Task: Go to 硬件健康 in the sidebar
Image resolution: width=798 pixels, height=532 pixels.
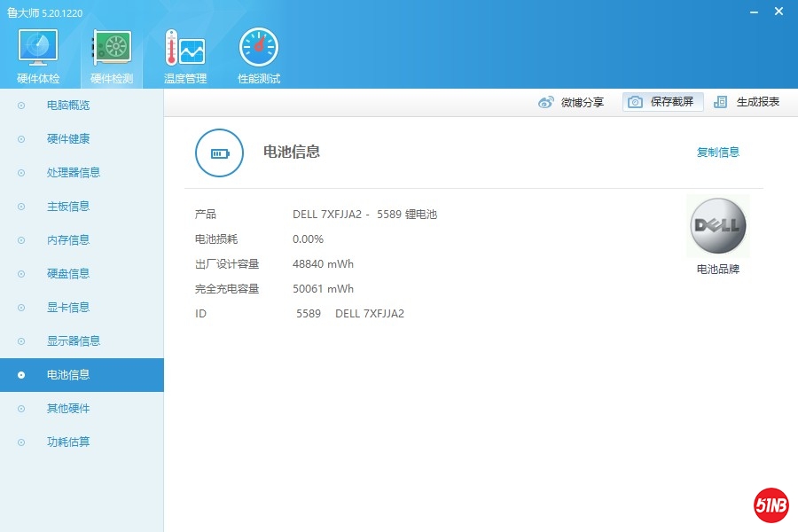Action: pos(68,139)
